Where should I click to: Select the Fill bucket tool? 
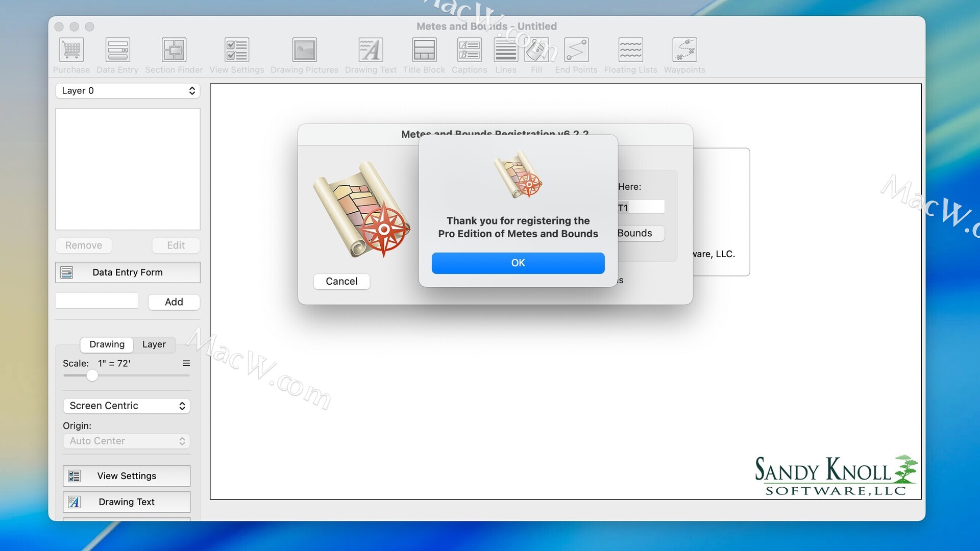[x=536, y=50]
